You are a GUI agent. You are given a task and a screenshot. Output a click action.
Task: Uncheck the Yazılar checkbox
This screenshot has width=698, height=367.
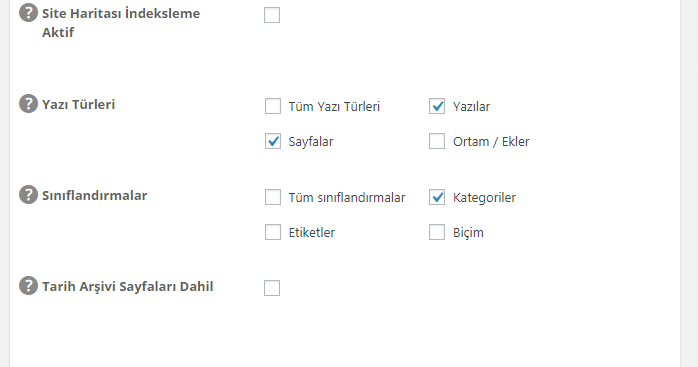(437, 106)
